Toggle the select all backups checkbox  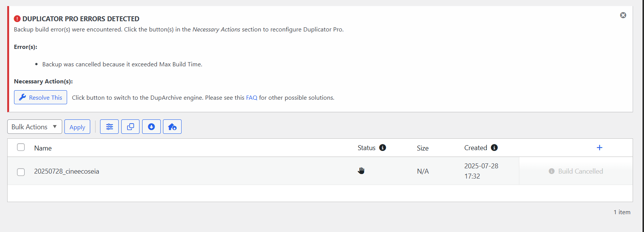(x=21, y=147)
